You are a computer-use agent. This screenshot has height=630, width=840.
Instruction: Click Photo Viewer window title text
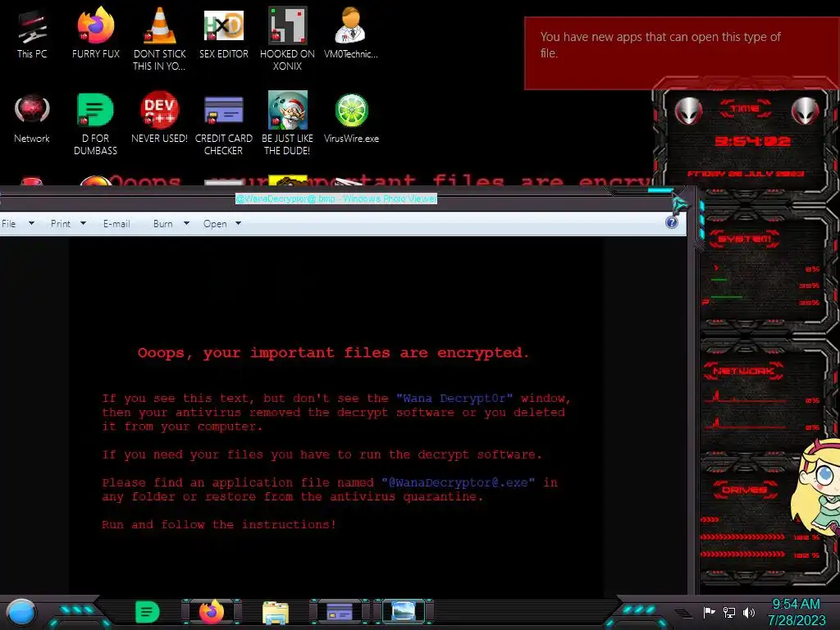[x=336, y=199]
